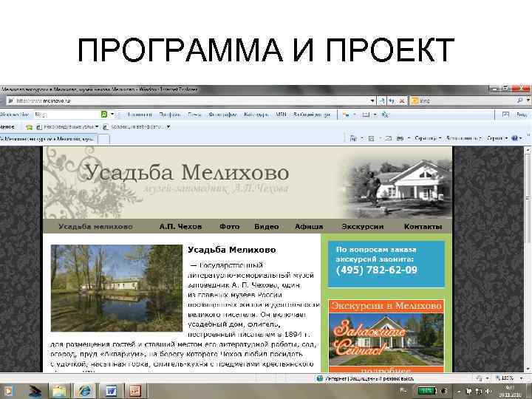Open the zoom level dropdown in status bar
Image resolution: width=532 pixels, height=399 pixels.
click(x=521, y=378)
